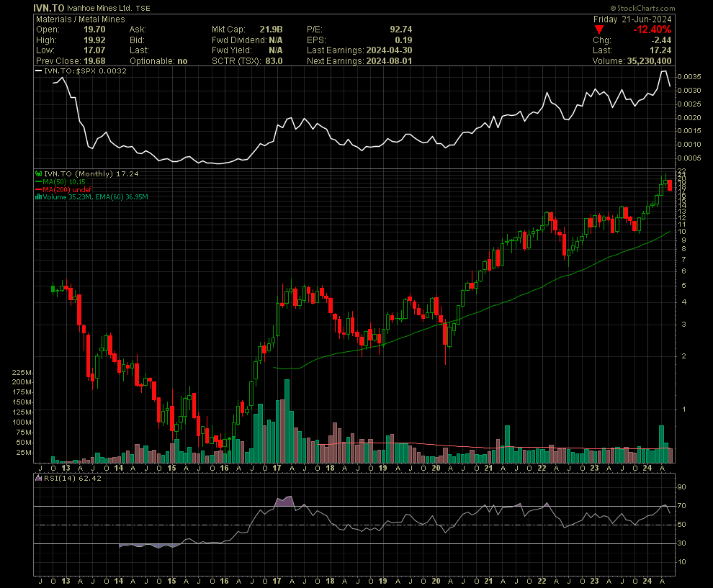Select the Materials / Metal Mines sector label

click(x=81, y=19)
